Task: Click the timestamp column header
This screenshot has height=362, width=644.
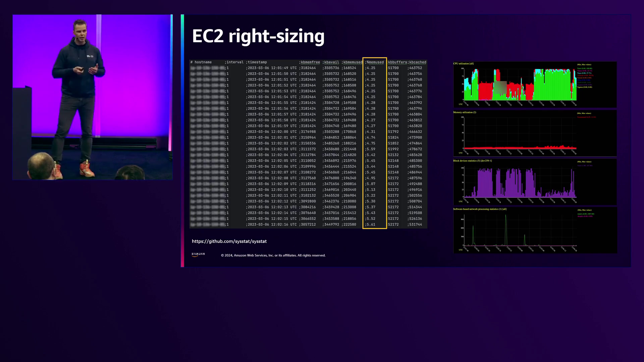Action: pyautogui.click(x=257, y=62)
